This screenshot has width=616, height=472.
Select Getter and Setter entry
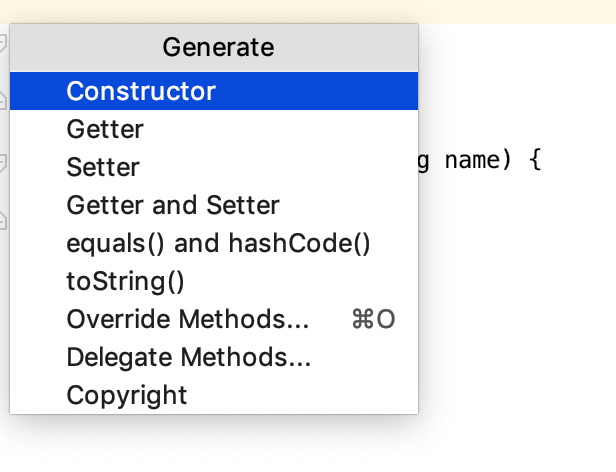tap(173, 205)
